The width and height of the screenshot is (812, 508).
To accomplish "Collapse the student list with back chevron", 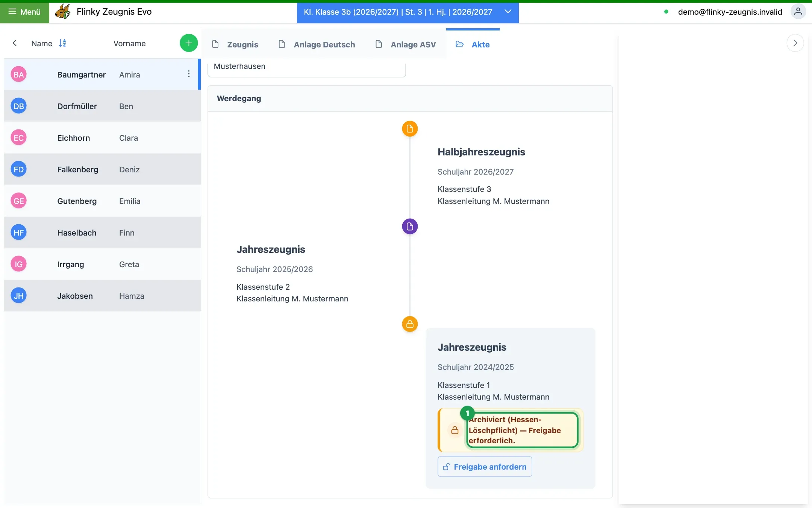I will point(15,43).
